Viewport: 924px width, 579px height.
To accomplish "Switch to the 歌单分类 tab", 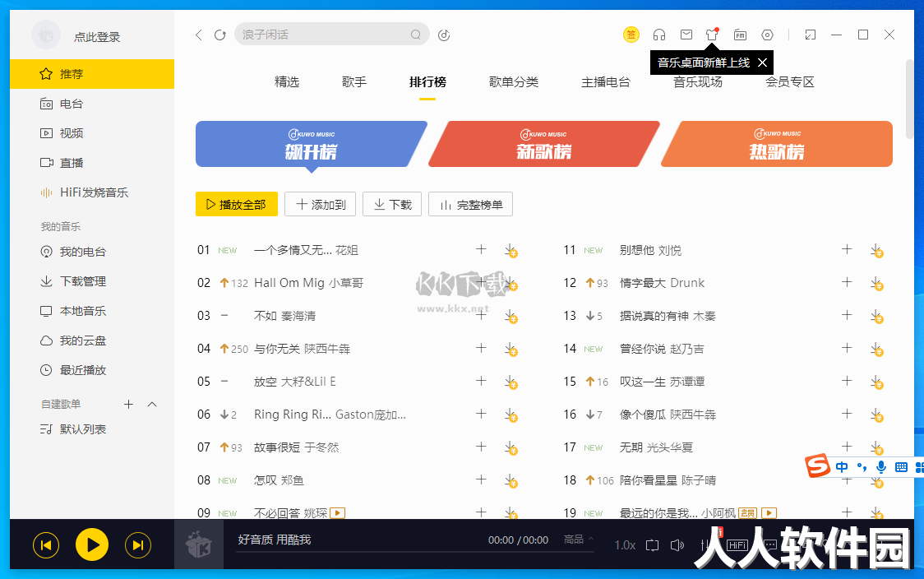I will [x=514, y=82].
